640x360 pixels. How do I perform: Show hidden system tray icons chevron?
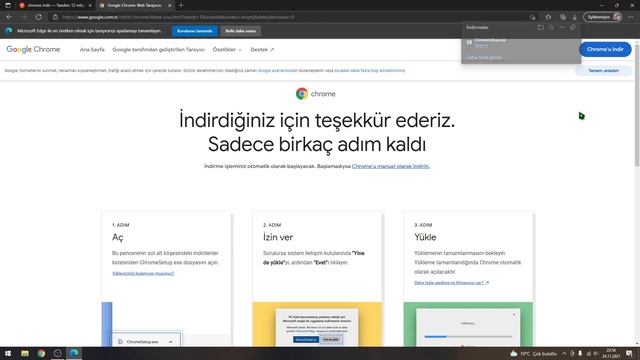point(564,353)
